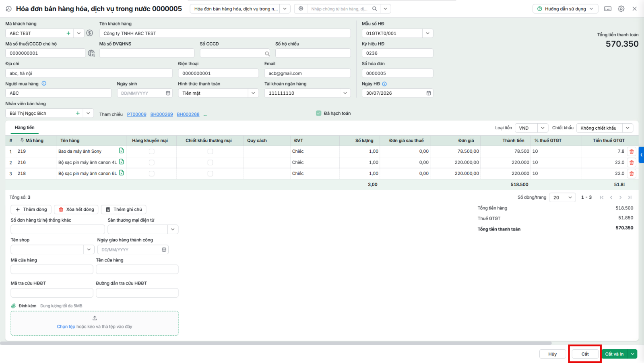The image size is (644, 363).
Task: Open the Hướng dẫn sử dụng menu
Action: coord(565,8)
